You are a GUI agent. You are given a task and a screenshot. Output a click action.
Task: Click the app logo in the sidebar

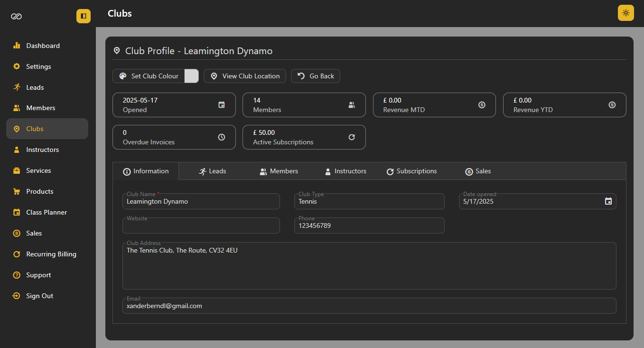17,16
